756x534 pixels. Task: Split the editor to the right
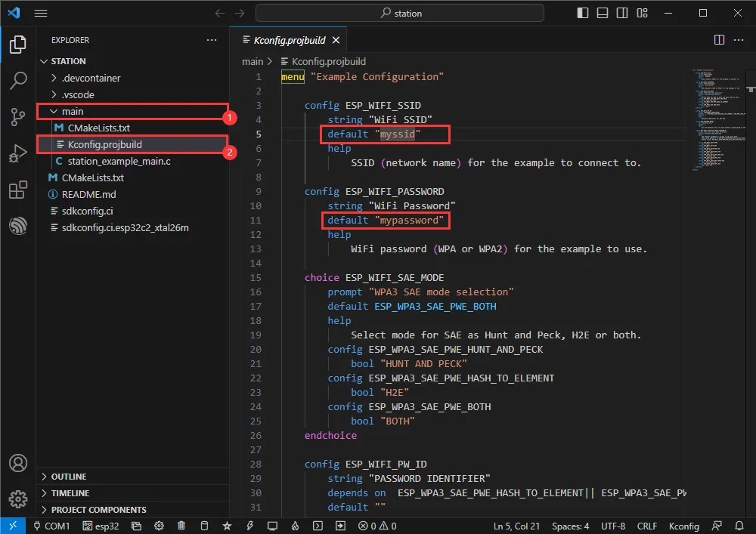click(719, 40)
